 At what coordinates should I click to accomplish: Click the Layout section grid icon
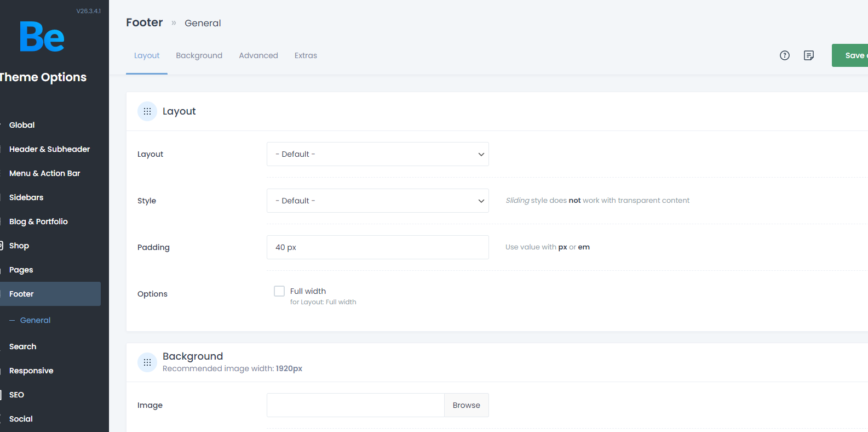pyautogui.click(x=147, y=111)
